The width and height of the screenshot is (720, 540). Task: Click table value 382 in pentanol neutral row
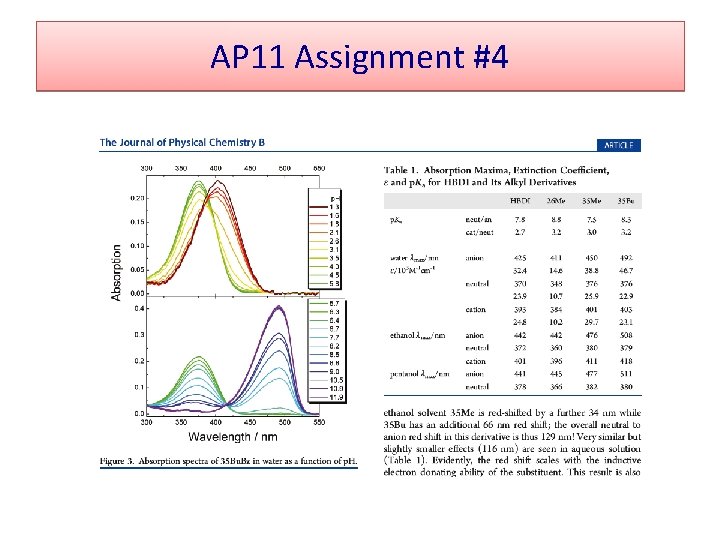(x=591, y=387)
